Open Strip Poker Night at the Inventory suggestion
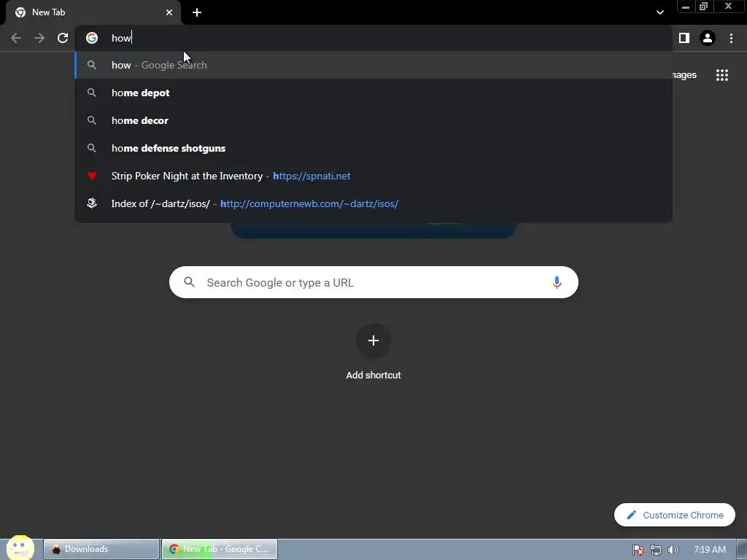The height and width of the screenshot is (560, 747). [373, 176]
